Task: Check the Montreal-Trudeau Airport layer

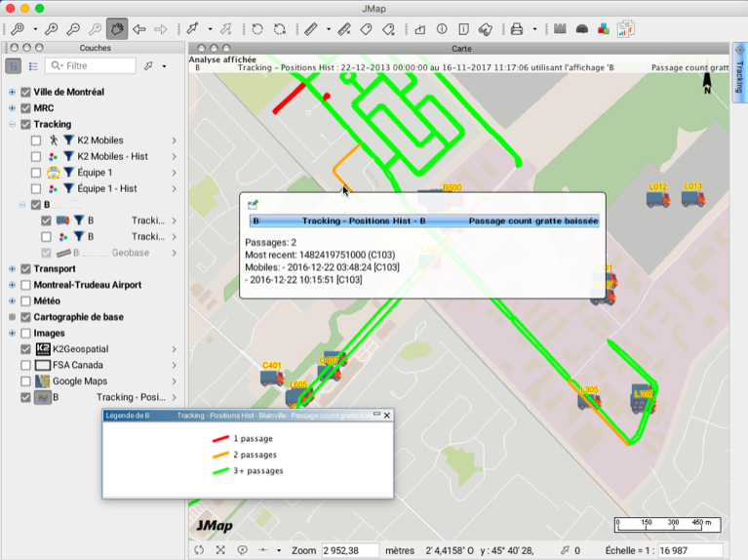Action: (x=25, y=285)
